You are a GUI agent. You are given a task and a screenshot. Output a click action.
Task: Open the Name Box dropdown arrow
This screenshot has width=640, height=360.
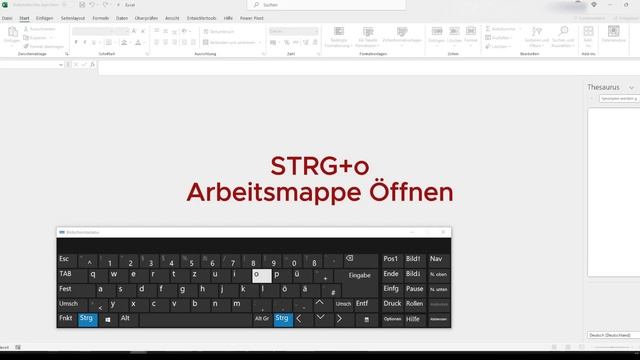tap(61, 65)
